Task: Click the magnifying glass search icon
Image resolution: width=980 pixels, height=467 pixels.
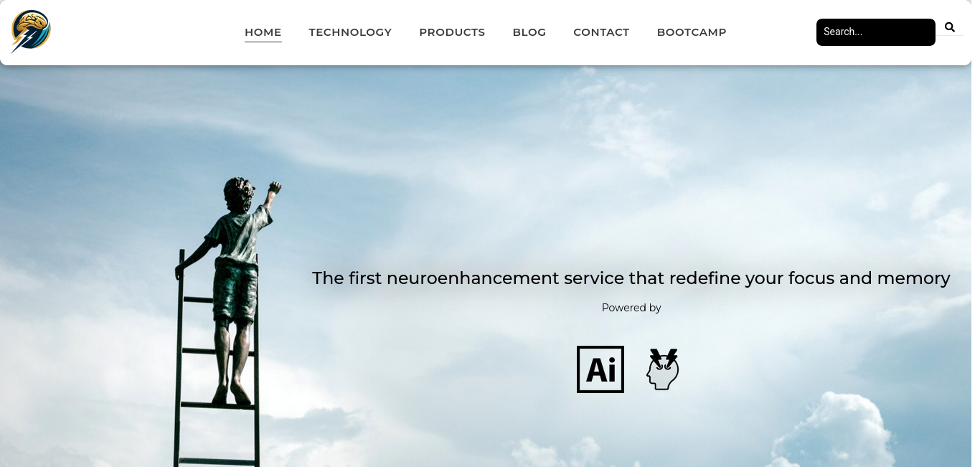Action: [x=950, y=27]
